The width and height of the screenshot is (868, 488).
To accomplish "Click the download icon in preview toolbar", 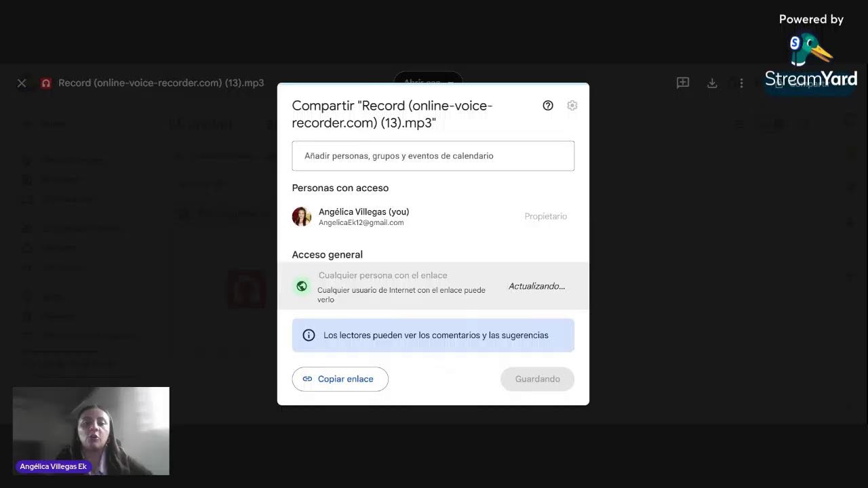I will pyautogui.click(x=712, y=83).
